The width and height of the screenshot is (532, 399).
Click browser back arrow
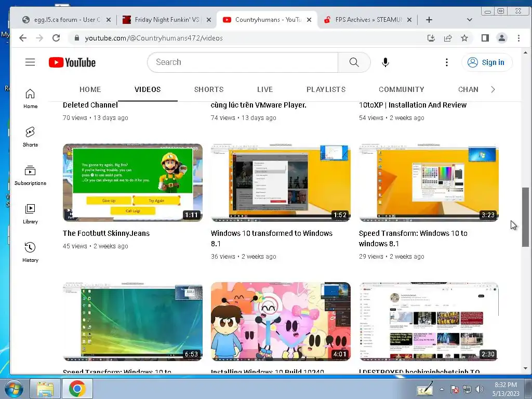23,38
